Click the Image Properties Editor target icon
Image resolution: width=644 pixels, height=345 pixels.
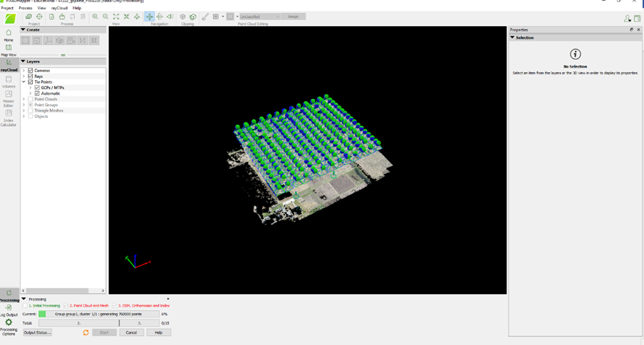(x=39, y=17)
